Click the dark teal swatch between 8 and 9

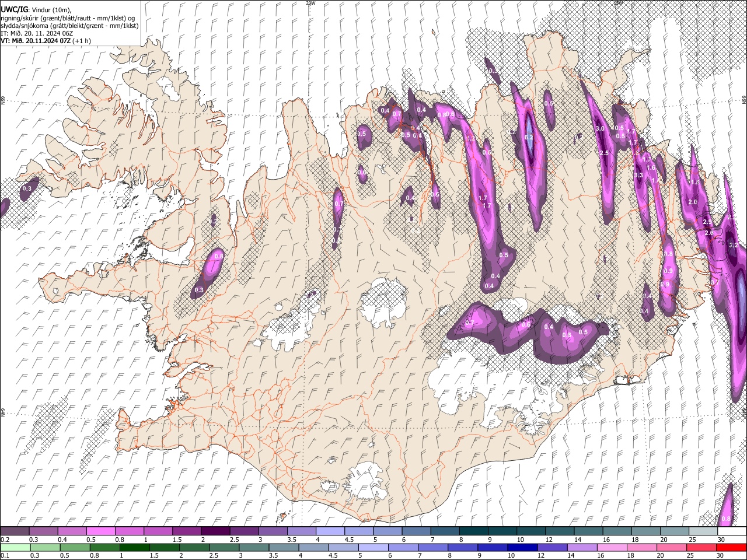coord(474,531)
